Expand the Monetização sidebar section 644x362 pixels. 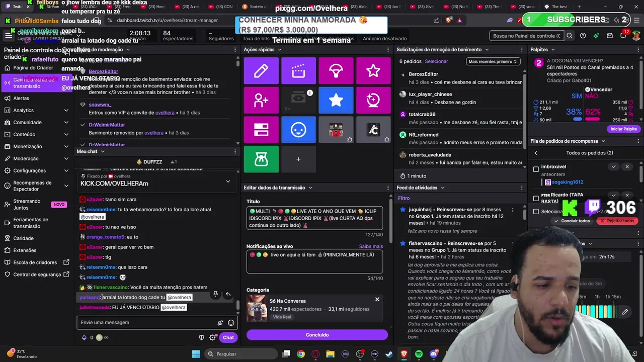pyautogui.click(x=66, y=146)
